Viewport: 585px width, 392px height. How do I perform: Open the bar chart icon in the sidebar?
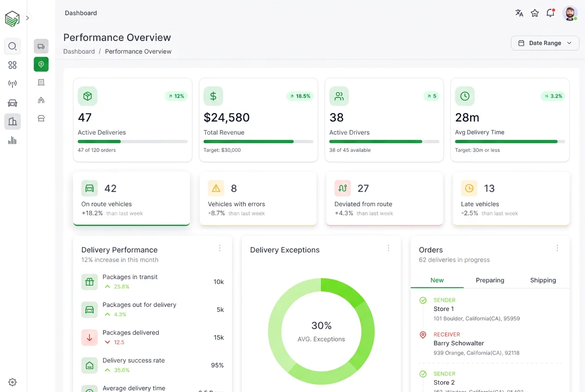click(12, 141)
